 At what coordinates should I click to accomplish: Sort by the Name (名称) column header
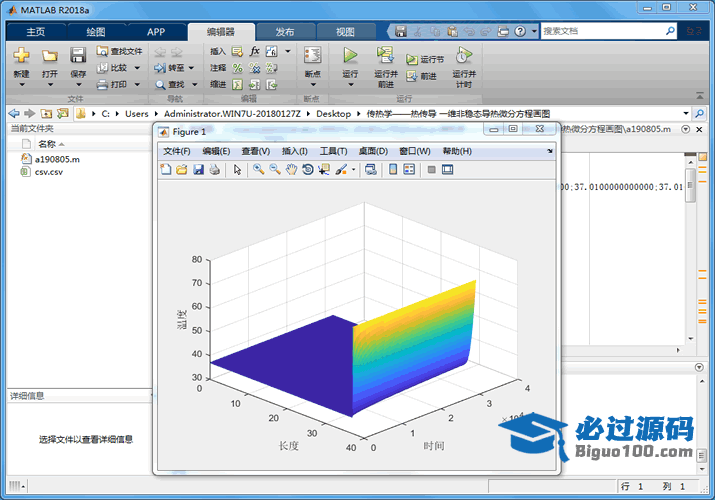(x=47, y=144)
